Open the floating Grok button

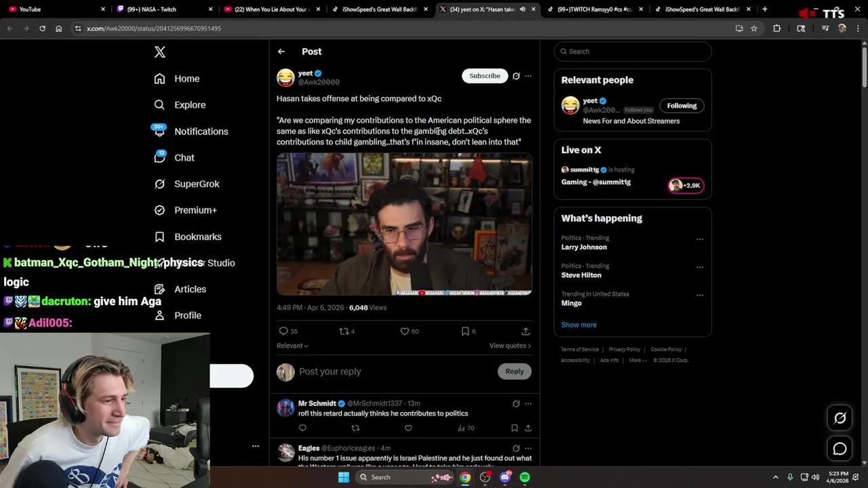[840, 418]
